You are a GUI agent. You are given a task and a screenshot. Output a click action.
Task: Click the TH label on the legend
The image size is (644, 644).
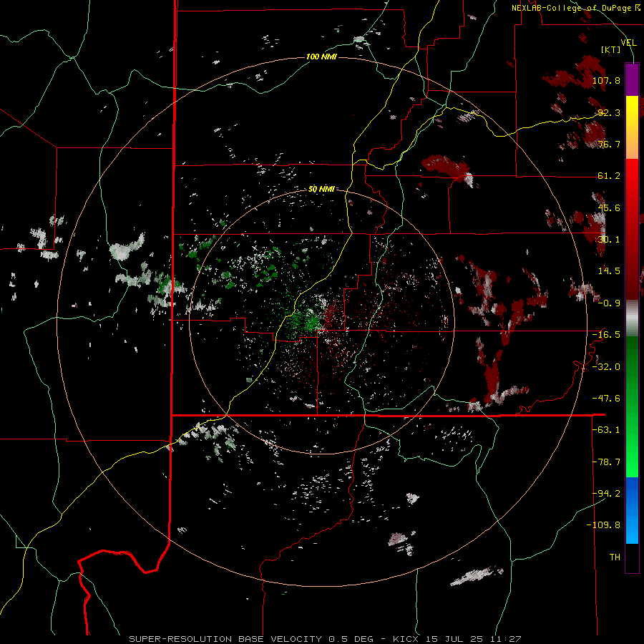615,557
